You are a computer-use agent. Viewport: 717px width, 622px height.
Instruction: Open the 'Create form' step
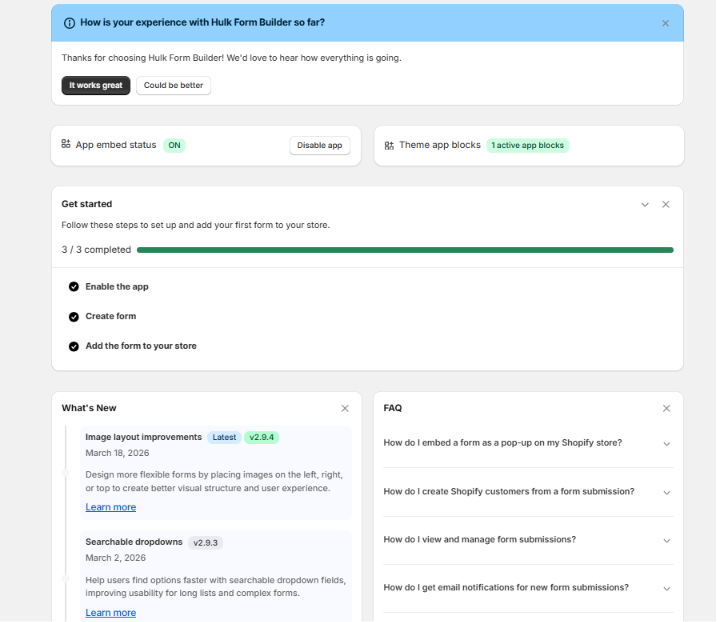[111, 316]
